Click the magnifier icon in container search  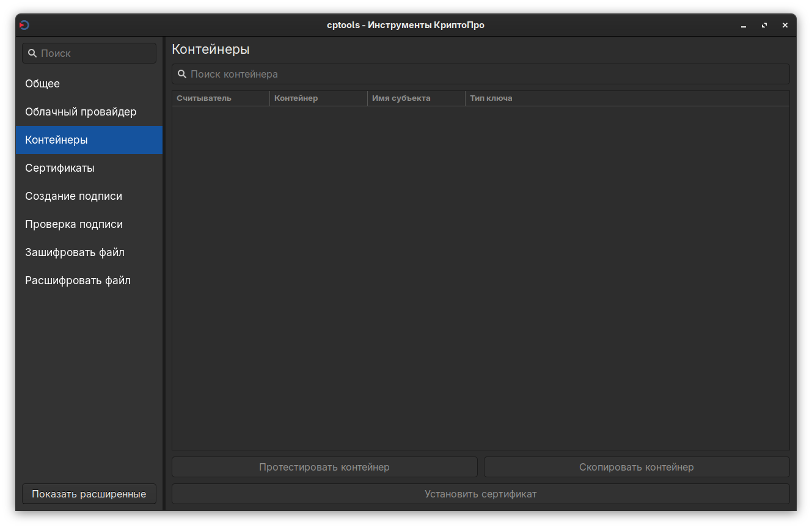tap(181, 75)
